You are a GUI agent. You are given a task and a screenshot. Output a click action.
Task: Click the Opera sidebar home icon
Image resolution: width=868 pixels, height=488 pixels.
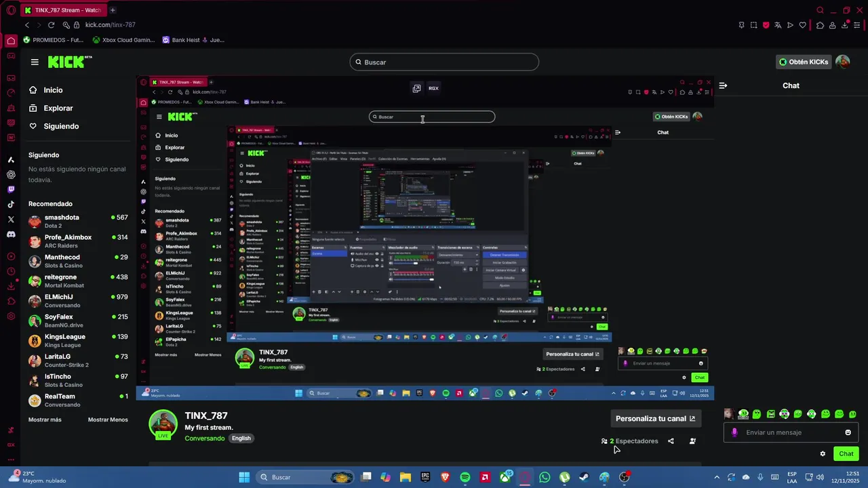tap(11, 41)
